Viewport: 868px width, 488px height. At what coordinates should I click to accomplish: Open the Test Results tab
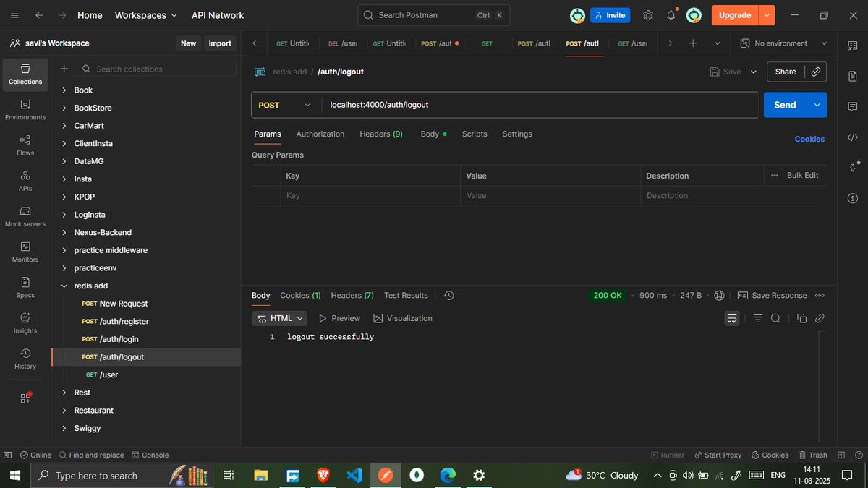[406, 296]
